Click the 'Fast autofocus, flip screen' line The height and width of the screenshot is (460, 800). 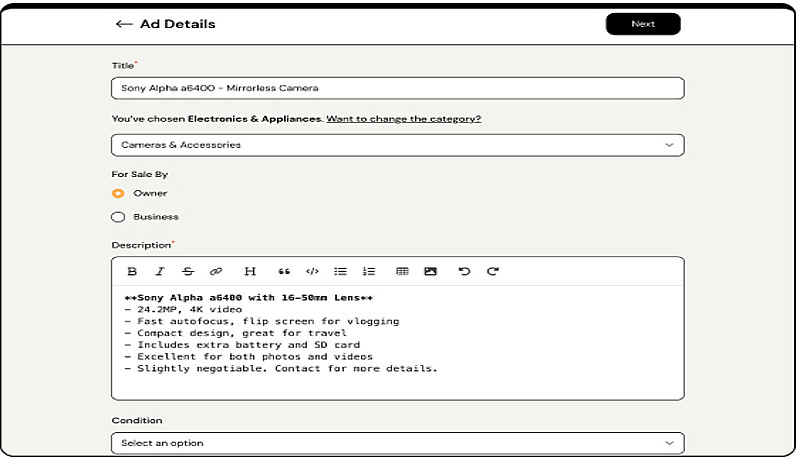pos(262,322)
